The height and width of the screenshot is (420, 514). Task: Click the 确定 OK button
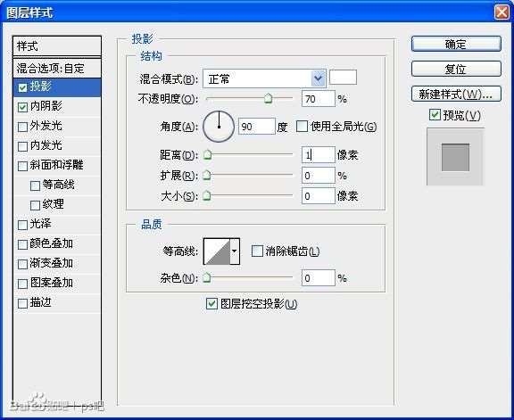456,44
